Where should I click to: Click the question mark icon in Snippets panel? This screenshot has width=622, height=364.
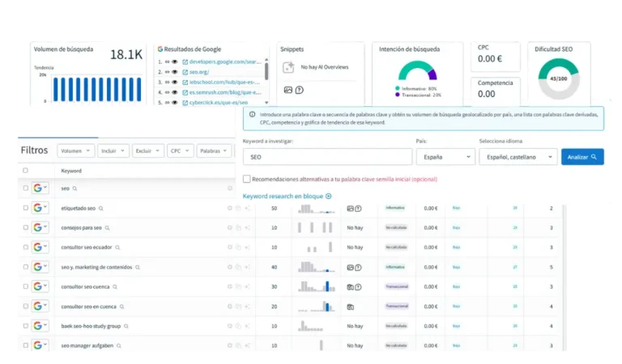[299, 90]
